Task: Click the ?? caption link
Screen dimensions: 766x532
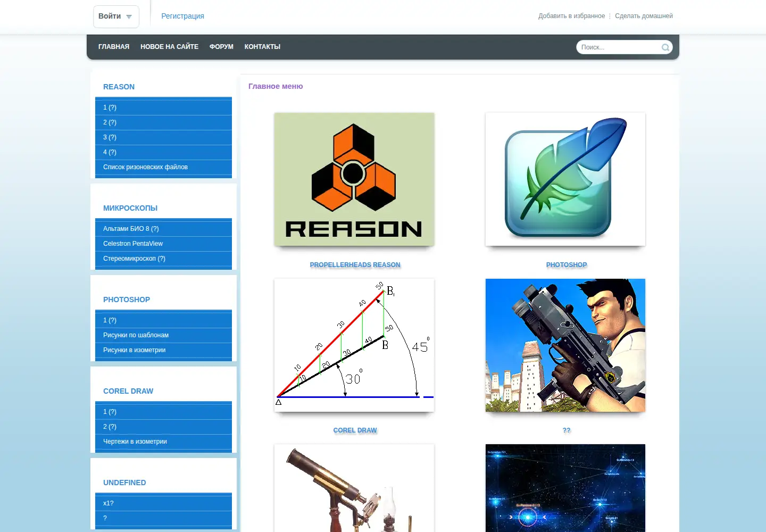Action: (567, 430)
